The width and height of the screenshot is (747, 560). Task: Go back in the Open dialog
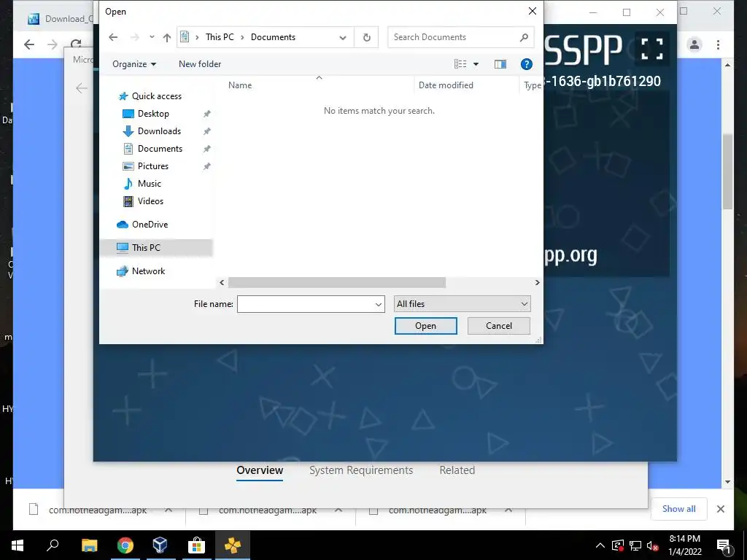pyautogui.click(x=113, y=37)
